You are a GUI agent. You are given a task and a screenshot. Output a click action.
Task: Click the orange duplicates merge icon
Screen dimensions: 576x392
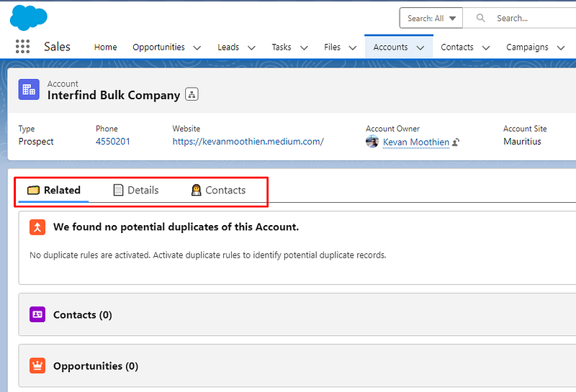coord(37,227)
